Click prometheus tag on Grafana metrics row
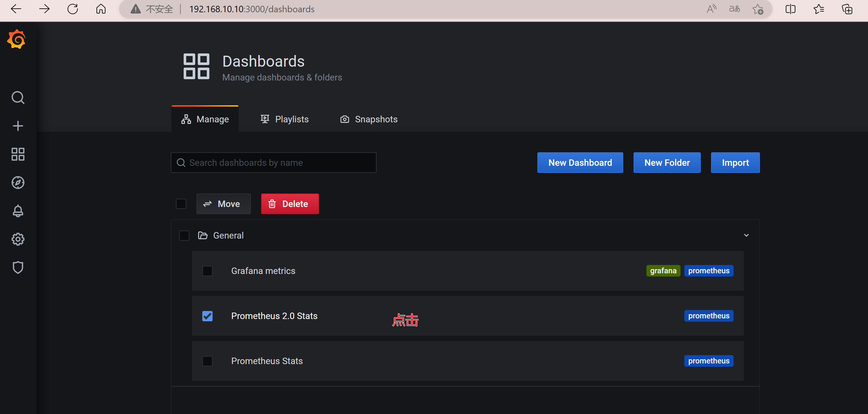Screen dimensions: 868x414 coord(708,271)
